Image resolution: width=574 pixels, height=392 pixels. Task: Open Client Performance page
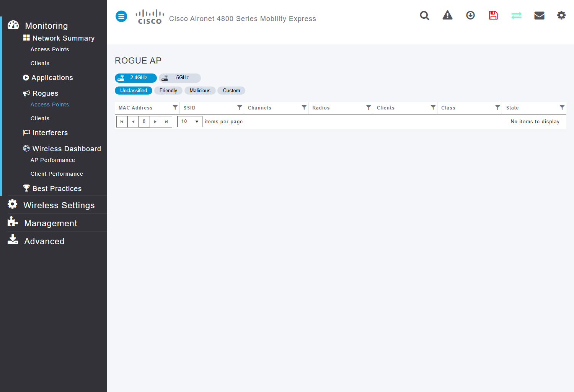click(x=57, y=174)
